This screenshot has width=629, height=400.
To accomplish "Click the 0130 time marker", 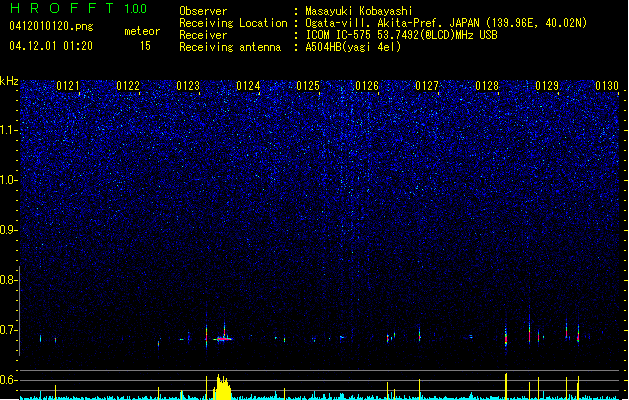I will coord(607,86).
